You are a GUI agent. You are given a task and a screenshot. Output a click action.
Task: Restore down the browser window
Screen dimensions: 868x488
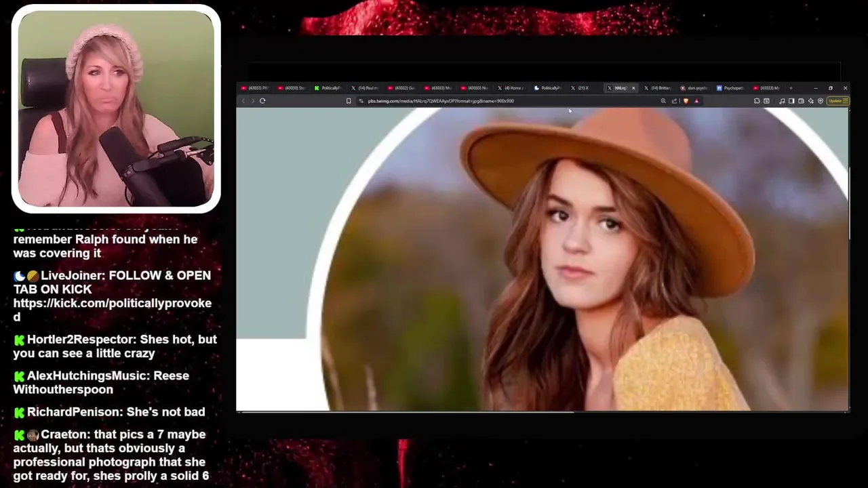point(831,88)
